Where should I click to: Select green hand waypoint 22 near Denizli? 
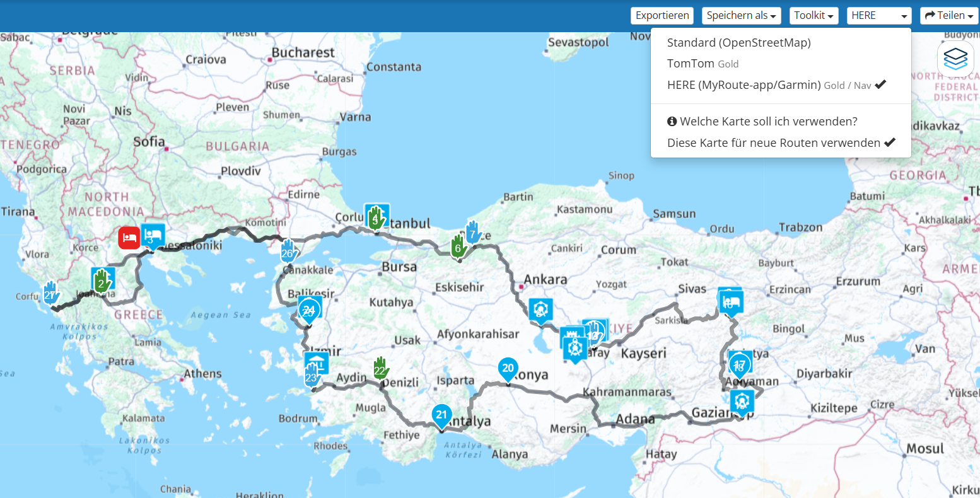point(380,368)
